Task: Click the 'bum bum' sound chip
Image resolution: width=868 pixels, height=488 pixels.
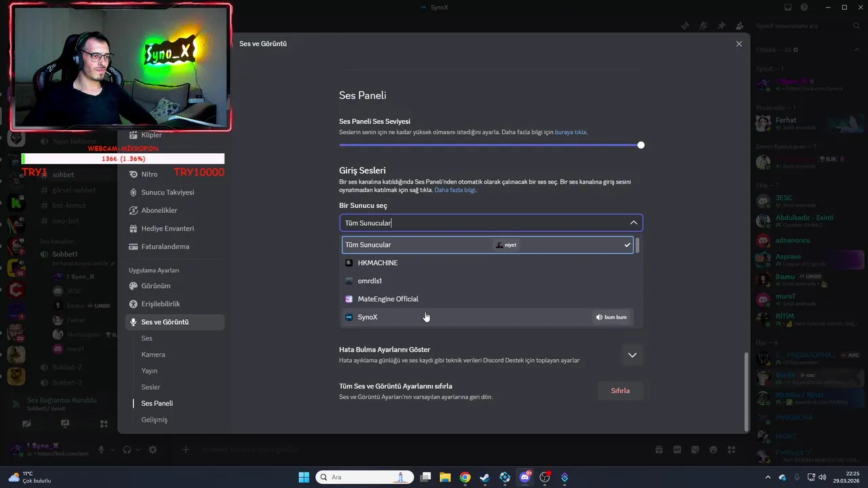Action: coord(611,317)
